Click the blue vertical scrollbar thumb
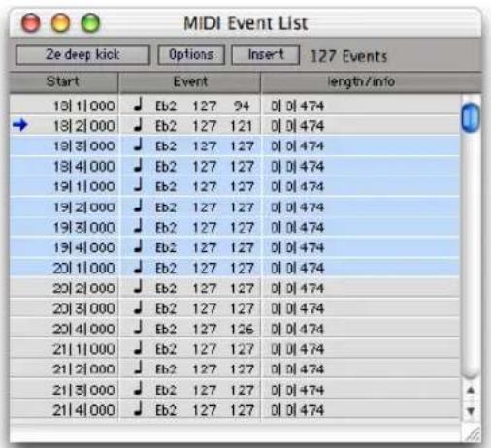Screen dimensions: 491x448 click(471, 117)
